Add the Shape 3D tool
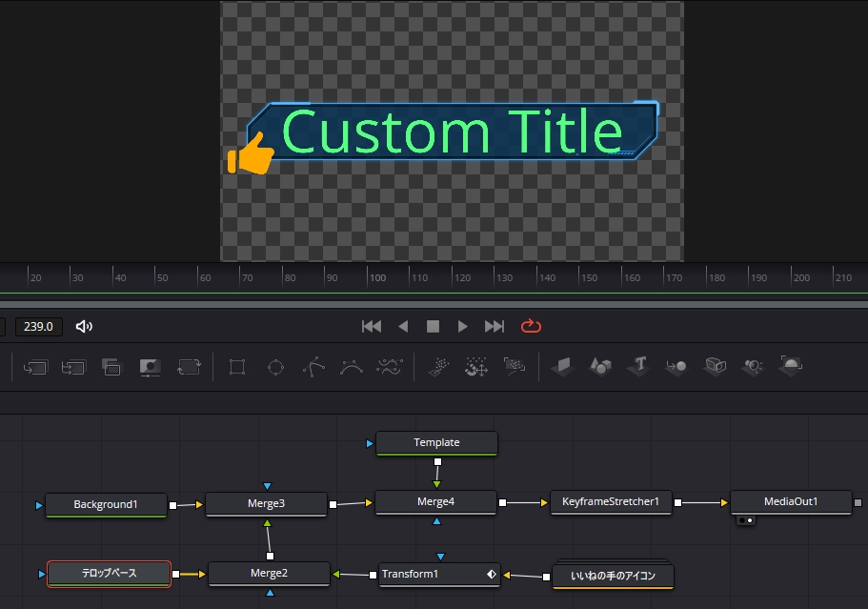 click(600, 366)
